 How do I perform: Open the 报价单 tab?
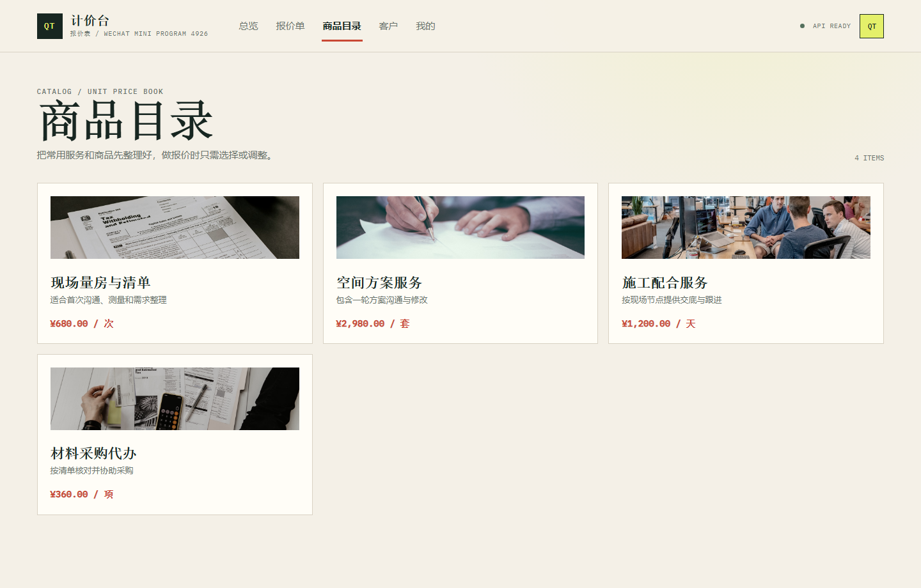pos(290,26)
